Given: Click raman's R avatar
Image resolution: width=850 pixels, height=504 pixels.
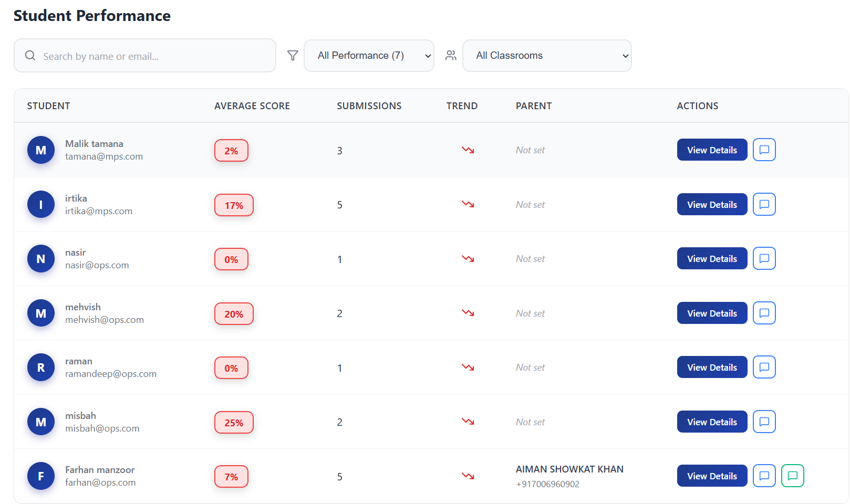Looking at the screenshot, I should [x=41, y=367].
